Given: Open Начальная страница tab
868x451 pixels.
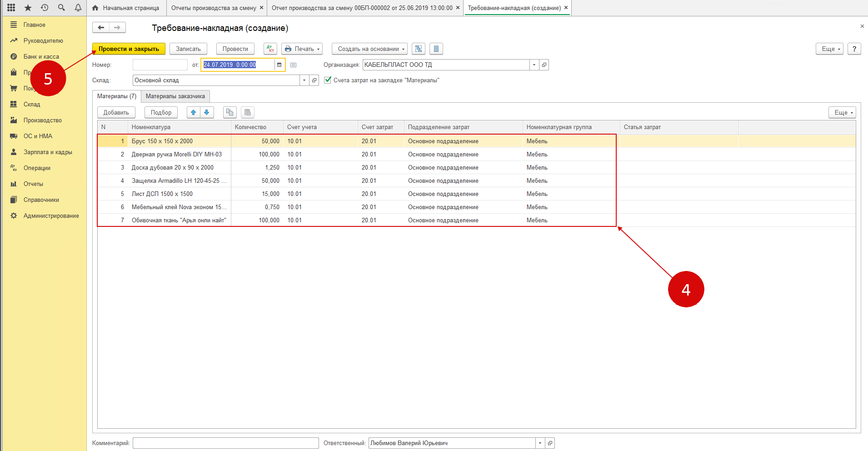Looking at the screenshot, I should coord(126,8).
